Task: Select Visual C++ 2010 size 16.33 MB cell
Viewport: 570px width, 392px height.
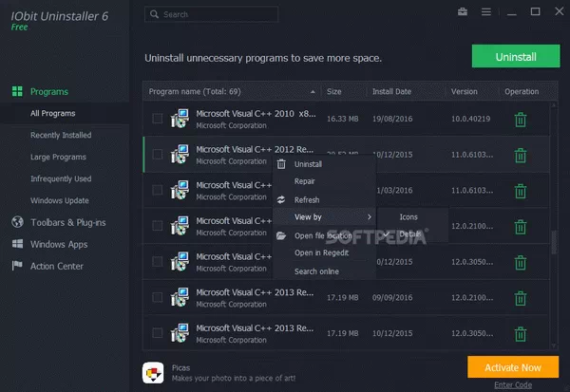Action: pos(342,119)
